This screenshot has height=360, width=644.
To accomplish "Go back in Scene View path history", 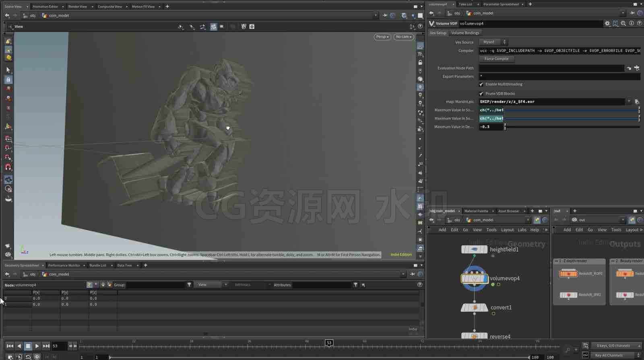I will pos(7,15).
